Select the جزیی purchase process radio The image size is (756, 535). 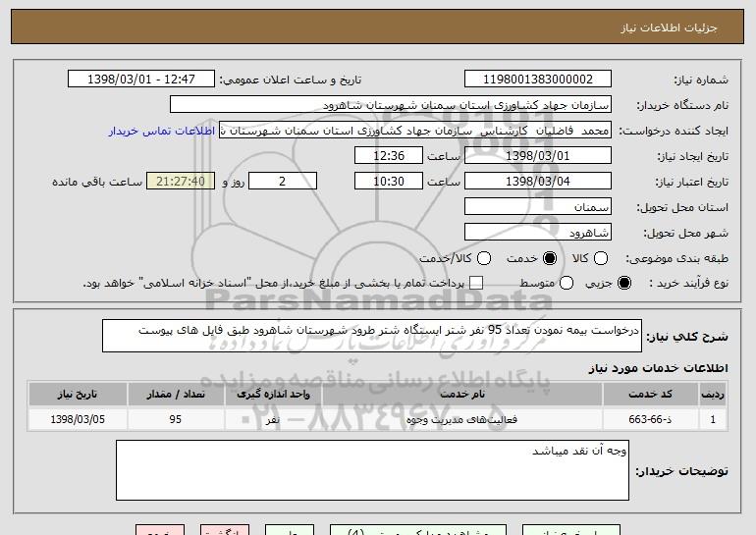coord(623,283)
